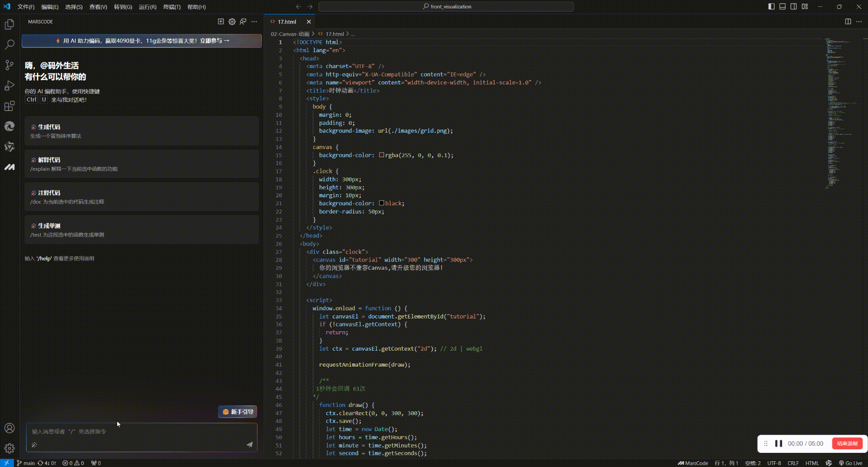Viewport: 868px width, 467px height.
Task: Click the rgba(255, 0, 0, 0.1) color swatch
Action: tap(381, 155)
